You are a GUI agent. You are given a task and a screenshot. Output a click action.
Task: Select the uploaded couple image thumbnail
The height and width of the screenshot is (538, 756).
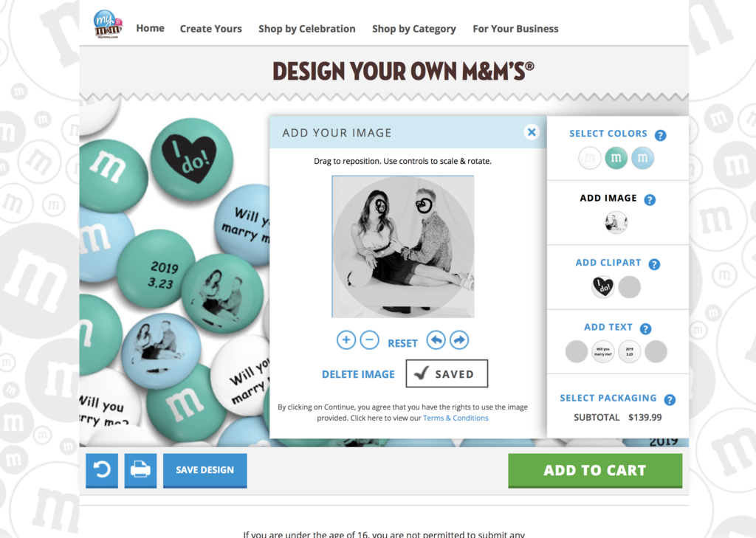[616, 223]
